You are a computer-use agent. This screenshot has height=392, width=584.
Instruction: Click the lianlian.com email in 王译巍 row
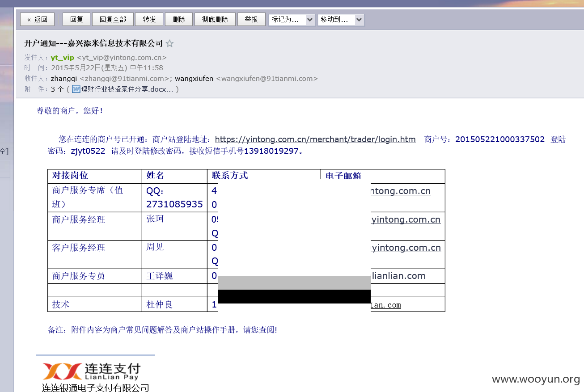click(398, 276)
